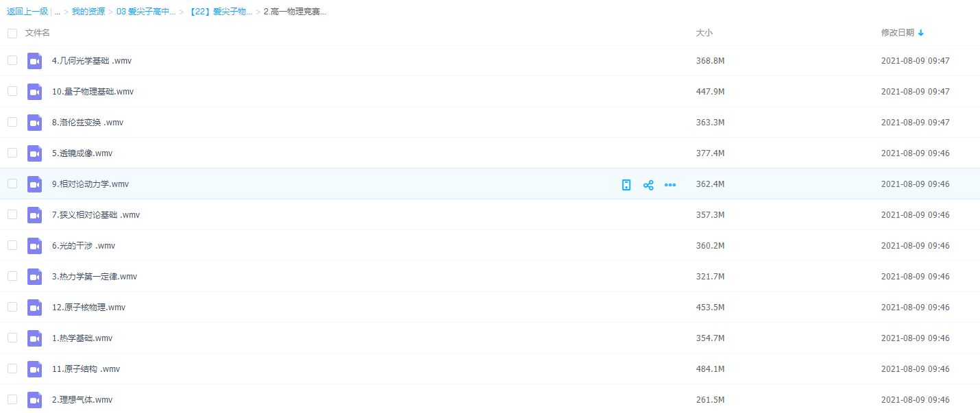Select checkbox for 1.热学基础.wmv
Viewport: 980px width, 413px height.
click(x=12, y=338)
